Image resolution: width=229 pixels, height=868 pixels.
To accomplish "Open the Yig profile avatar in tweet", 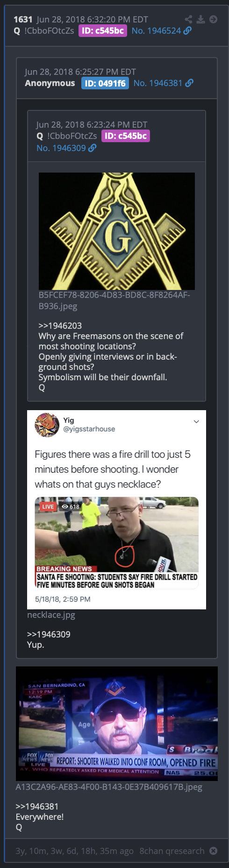I will coord(47,425).
